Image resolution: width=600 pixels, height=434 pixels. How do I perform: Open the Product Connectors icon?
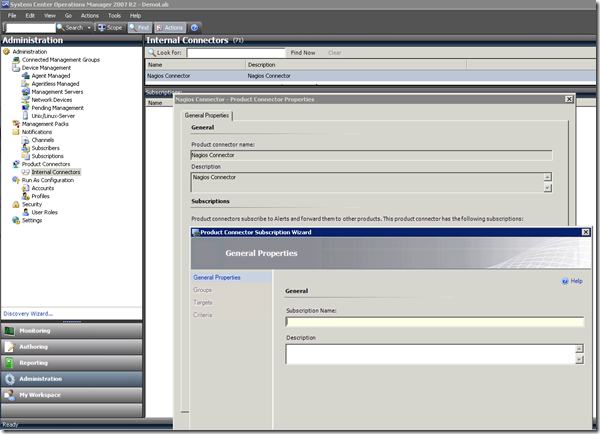pos(16,164)
